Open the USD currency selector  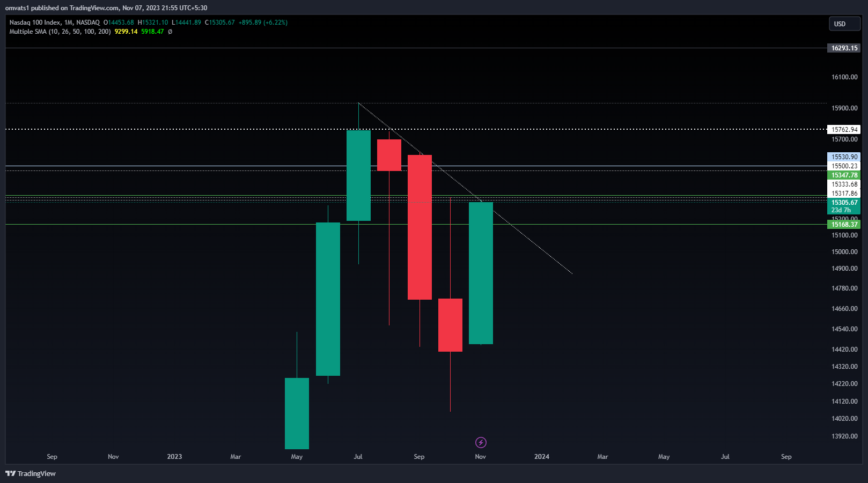tap(844, 24)
